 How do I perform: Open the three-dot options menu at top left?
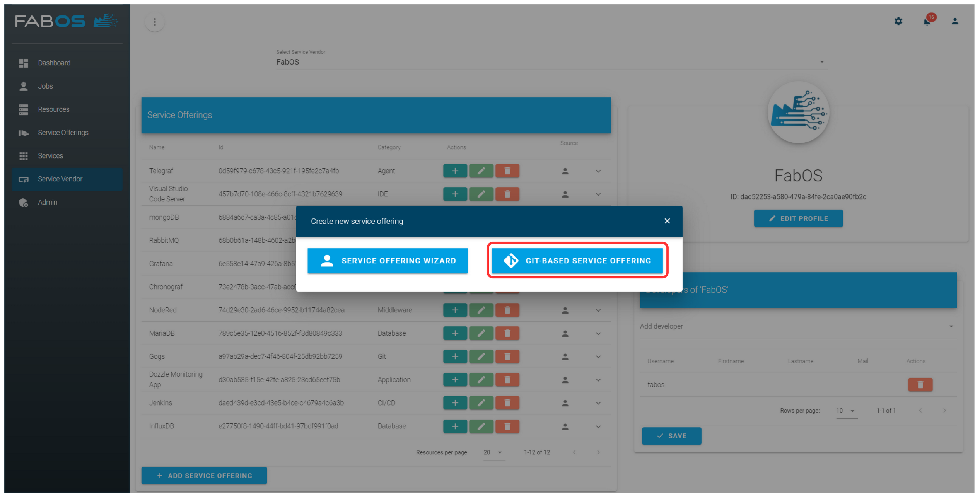pos(155,22)
